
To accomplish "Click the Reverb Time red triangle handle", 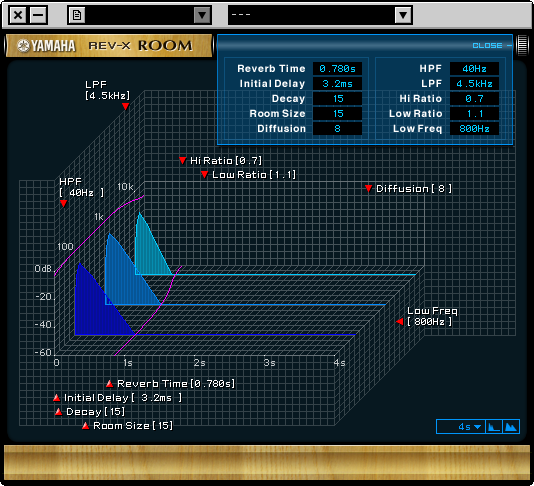I will pyautogui.click(x=109, y=384).
